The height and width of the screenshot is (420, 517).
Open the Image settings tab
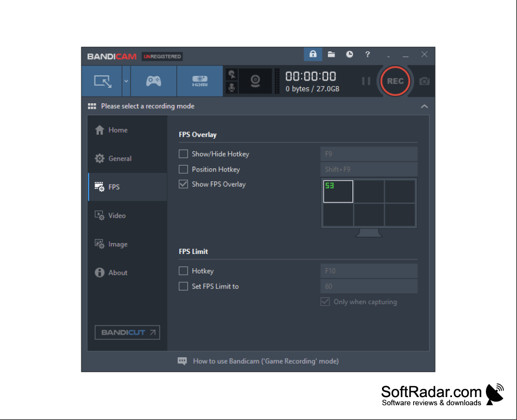tap(127, 244)
